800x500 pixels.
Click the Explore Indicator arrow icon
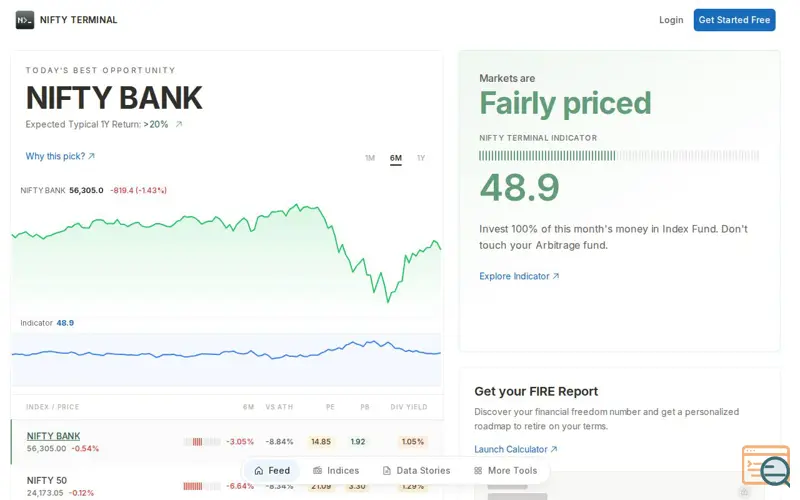point(556,276)
